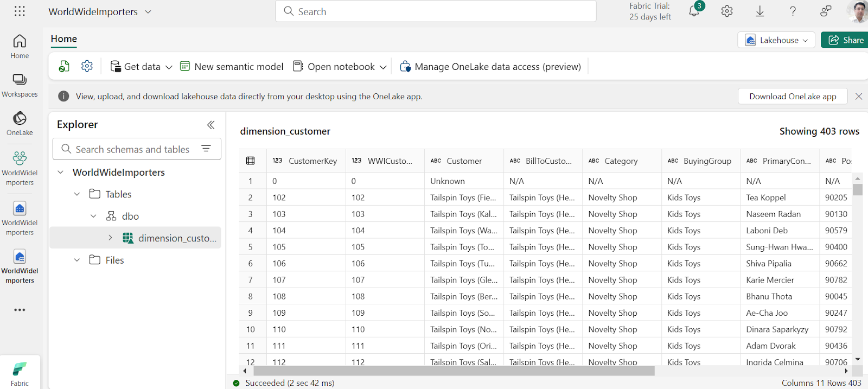Open the Lakehouse mode dropdown

[776, 40]
